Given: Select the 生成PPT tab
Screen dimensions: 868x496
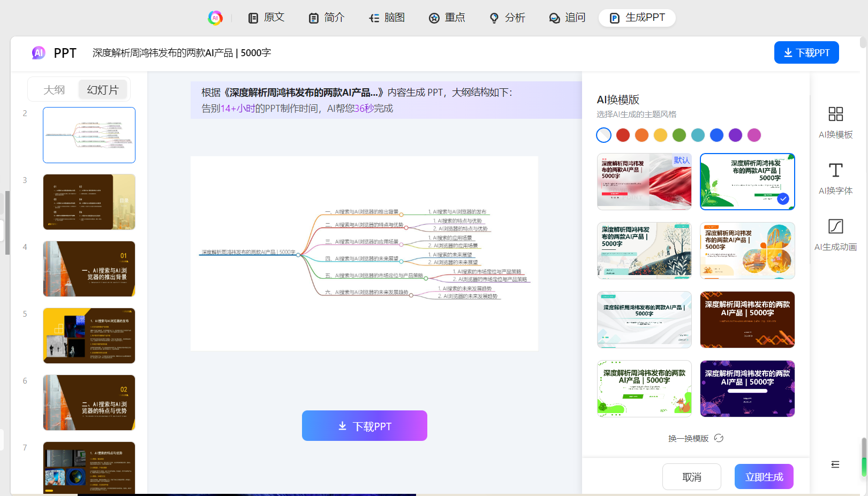Looking at the screenshot, I should tap(637, 18).
